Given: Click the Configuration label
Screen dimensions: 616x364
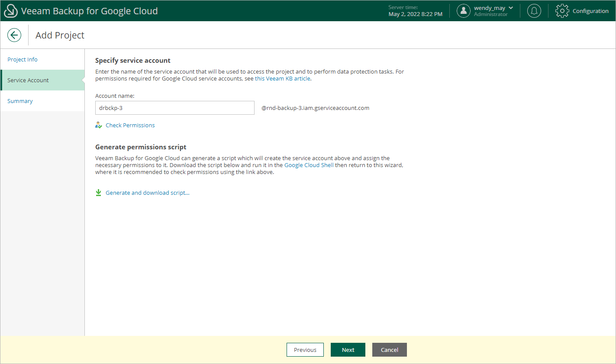Looking at the screenshot, I should [x=590, y=11].
